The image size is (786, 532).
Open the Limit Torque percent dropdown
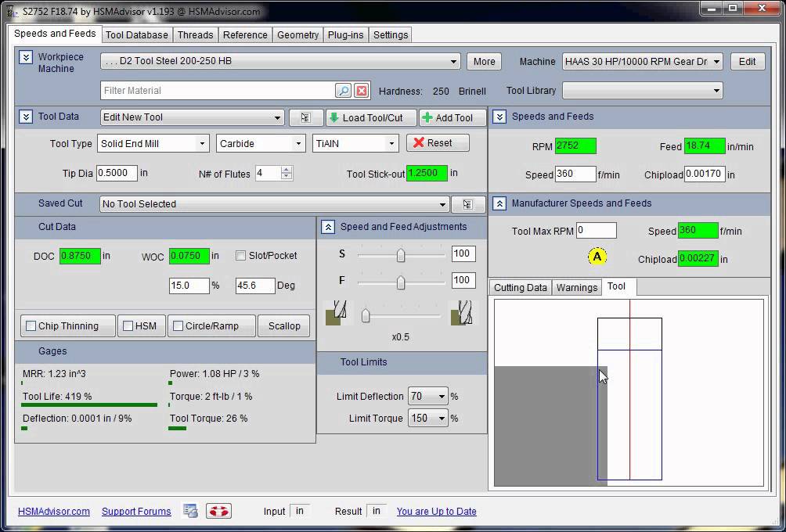pos(427,419)
